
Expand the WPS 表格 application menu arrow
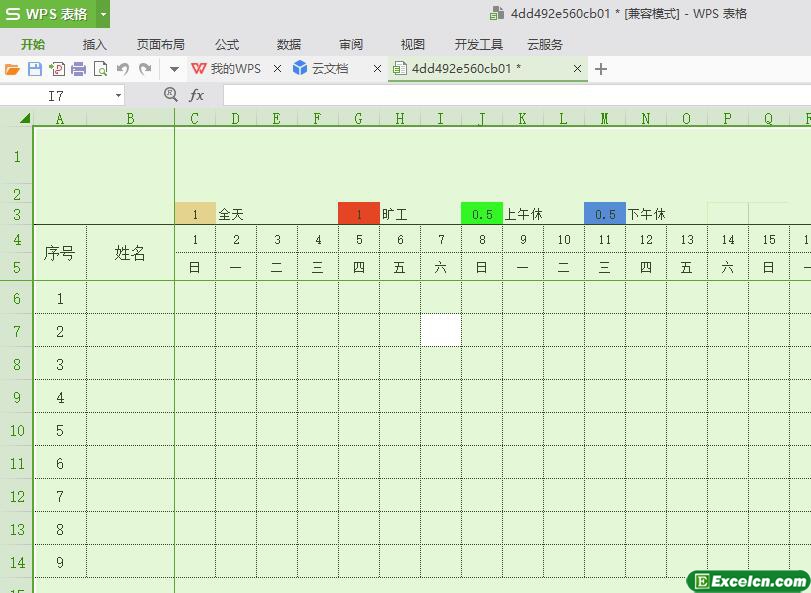click(102, 14)
